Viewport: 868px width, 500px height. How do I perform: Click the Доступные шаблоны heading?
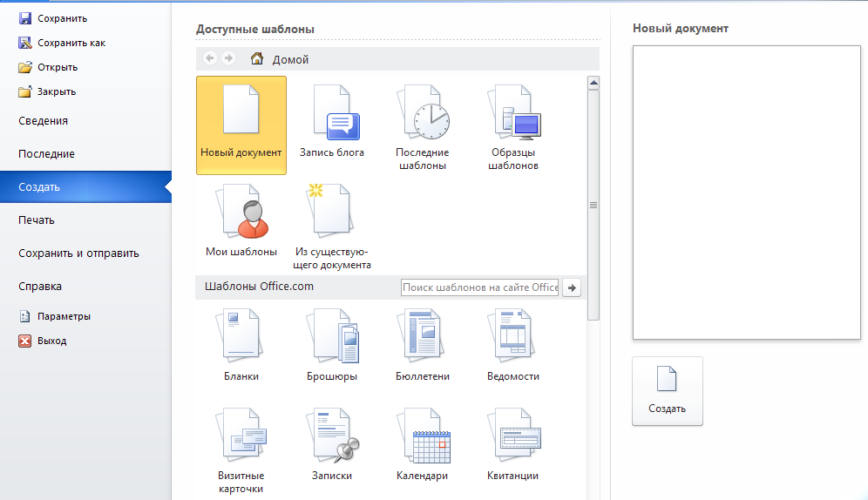point(255,29)
